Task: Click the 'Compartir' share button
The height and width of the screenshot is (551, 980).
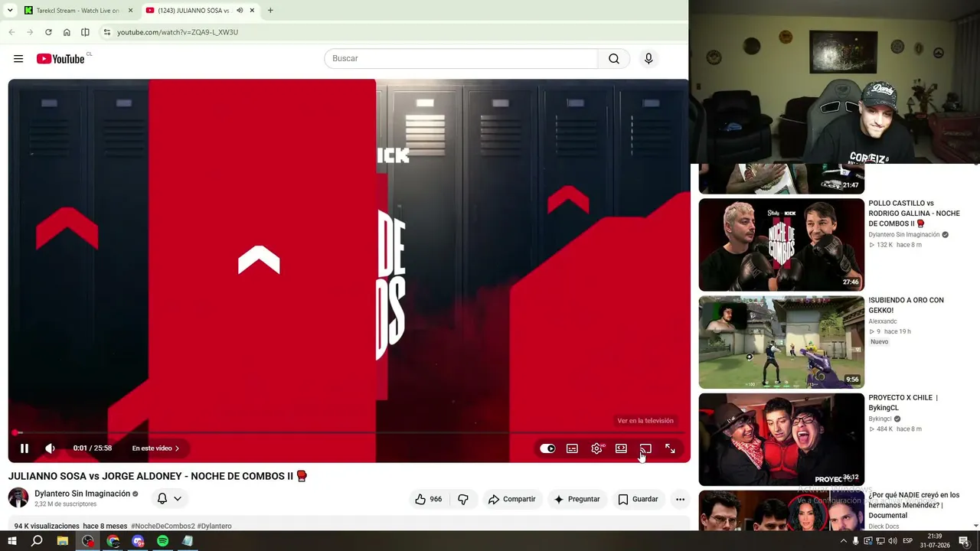Action: coord(511,499)
